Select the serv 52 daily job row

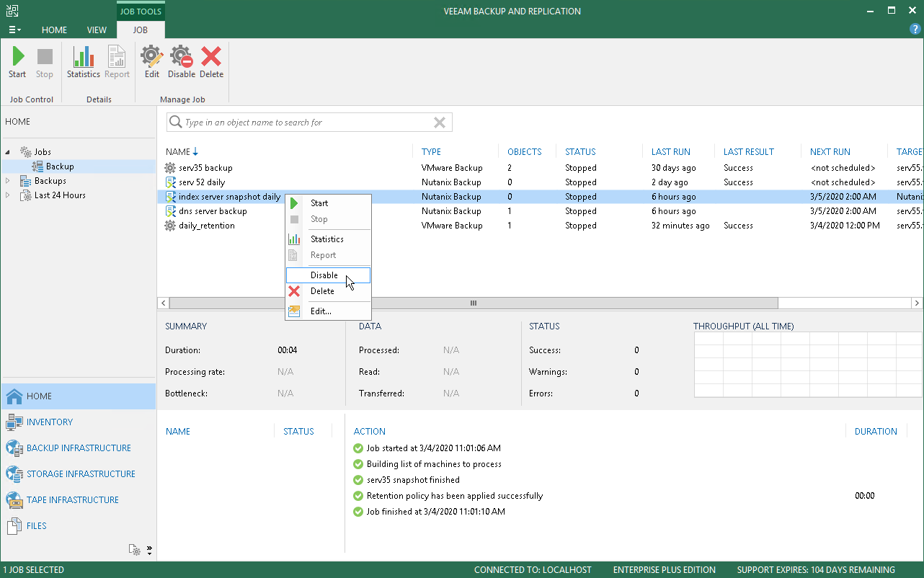click(x=541, y=182)
